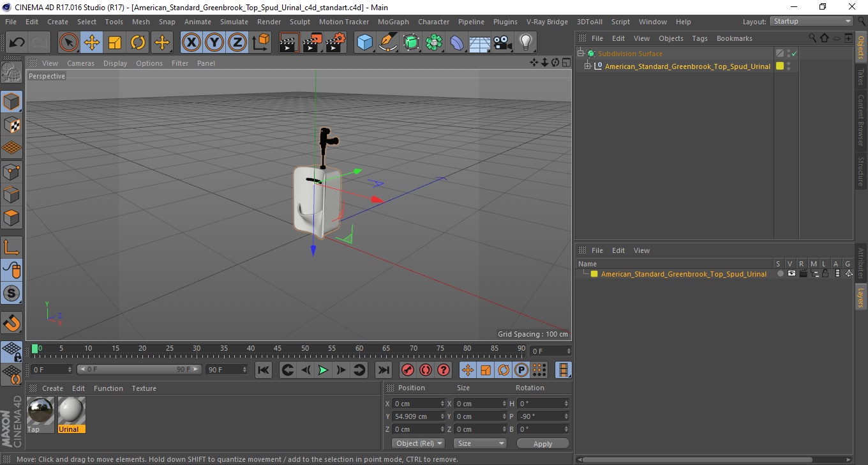Click the Apply button
Image resolution: width=868 pixels, height=465 pixels.
[x=542, y=444]
